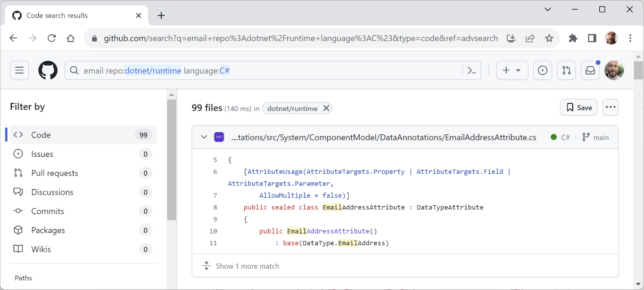Open the Extensions puzzle icon

click(x=573, y=38)
